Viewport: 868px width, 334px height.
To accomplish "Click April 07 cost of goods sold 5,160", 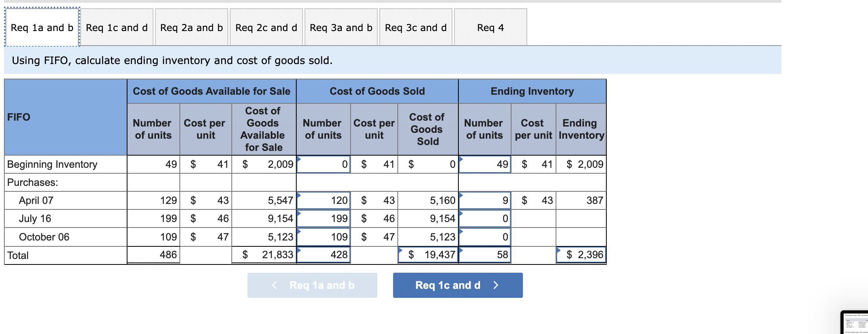I will (x=443, y=200).
